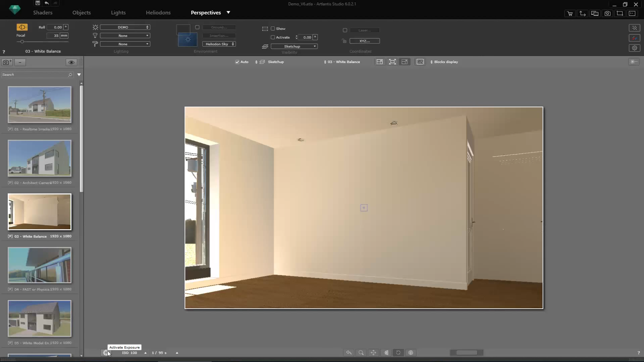Open the 2D view window icon
Image resolution: width=644 pixels, height=362 pixels.
[x=595, y=14]
